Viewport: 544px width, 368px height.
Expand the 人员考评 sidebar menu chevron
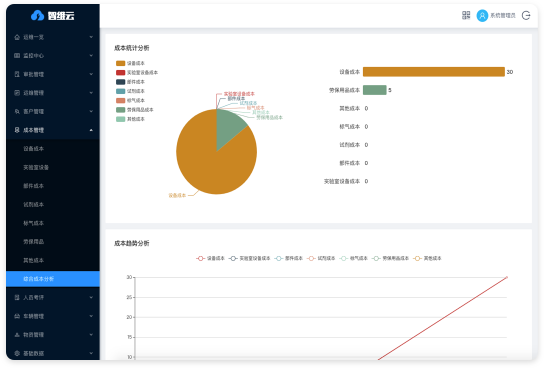click(91, 297)
